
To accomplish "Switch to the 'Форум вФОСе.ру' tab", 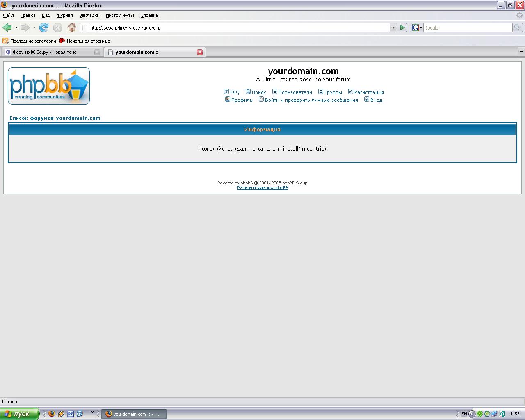I will coord(45,52).
